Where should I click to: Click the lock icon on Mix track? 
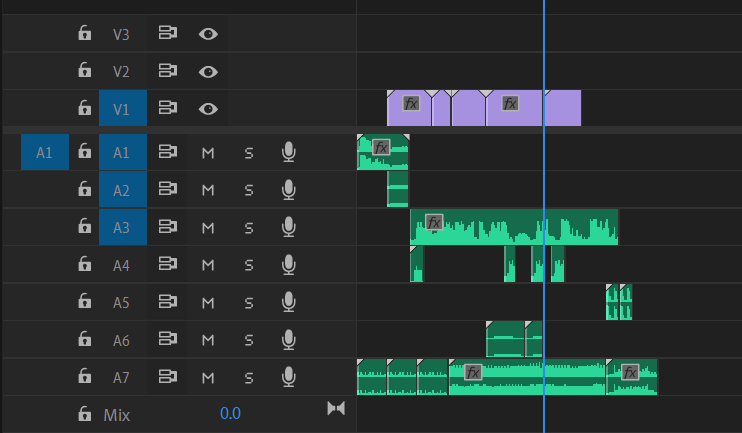85,414
